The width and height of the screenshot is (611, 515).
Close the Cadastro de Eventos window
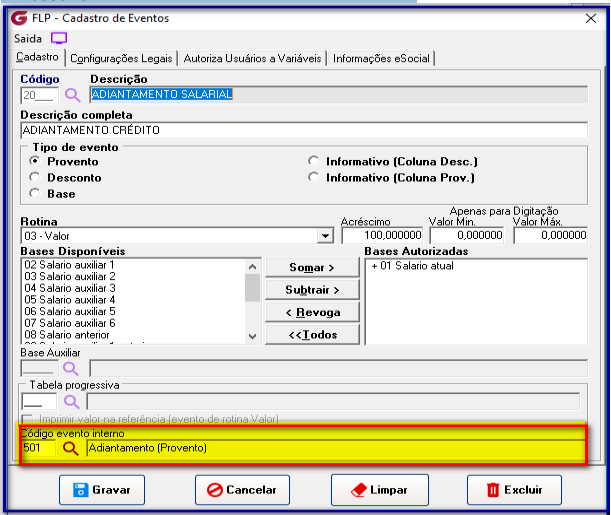(591, 18)
